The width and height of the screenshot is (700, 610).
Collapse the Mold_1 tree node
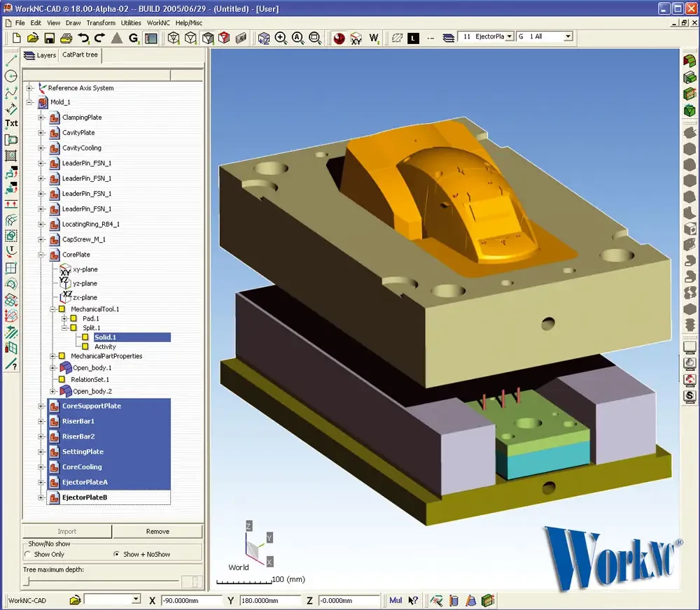pyautogui.click(x=29, y=101)
